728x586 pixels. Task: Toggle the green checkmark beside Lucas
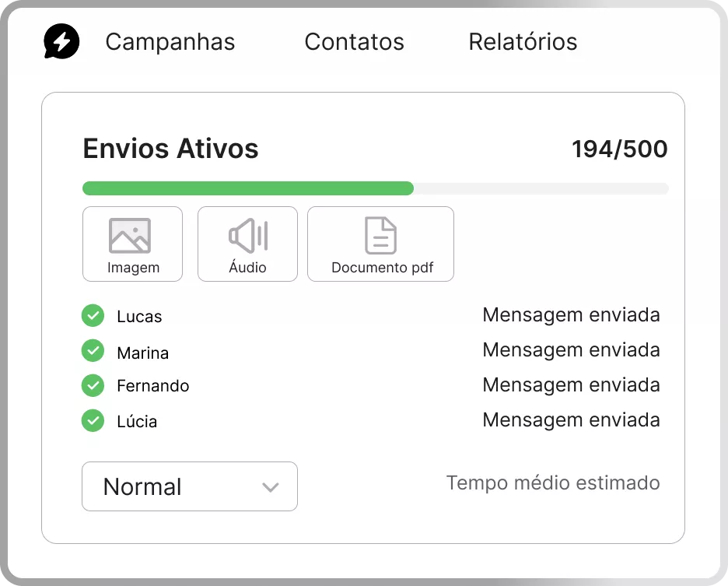click(93, 316)
